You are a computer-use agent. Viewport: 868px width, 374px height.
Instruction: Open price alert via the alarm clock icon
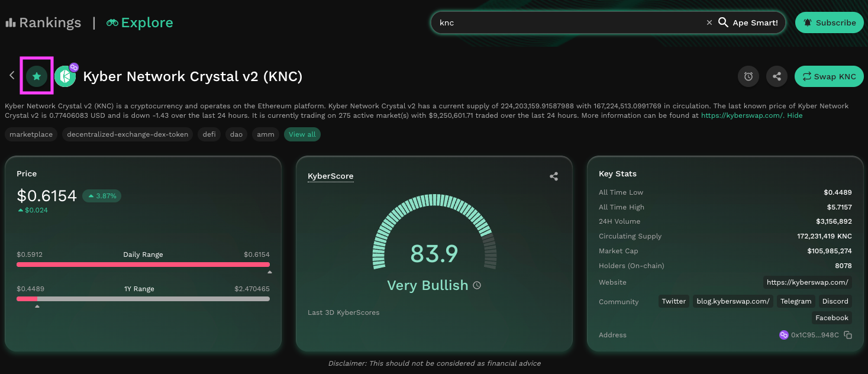tap(748, 76)
